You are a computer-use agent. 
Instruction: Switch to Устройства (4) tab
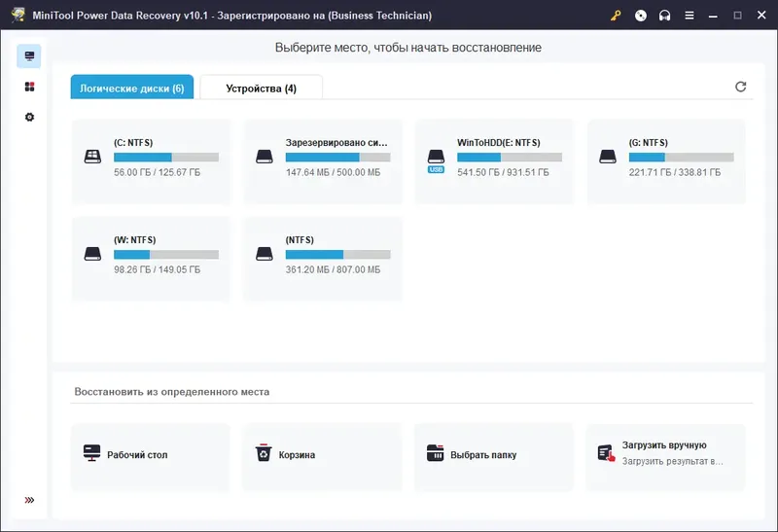point(261,88)
